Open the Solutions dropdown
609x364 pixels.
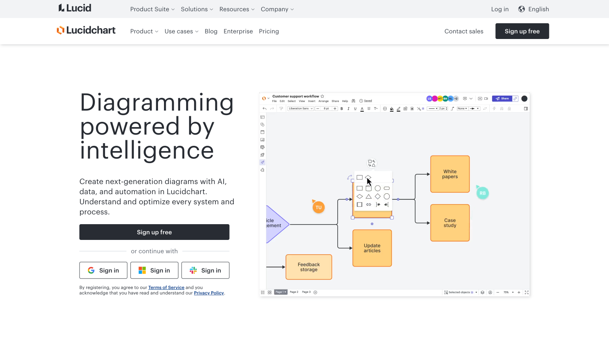[197, 9]
